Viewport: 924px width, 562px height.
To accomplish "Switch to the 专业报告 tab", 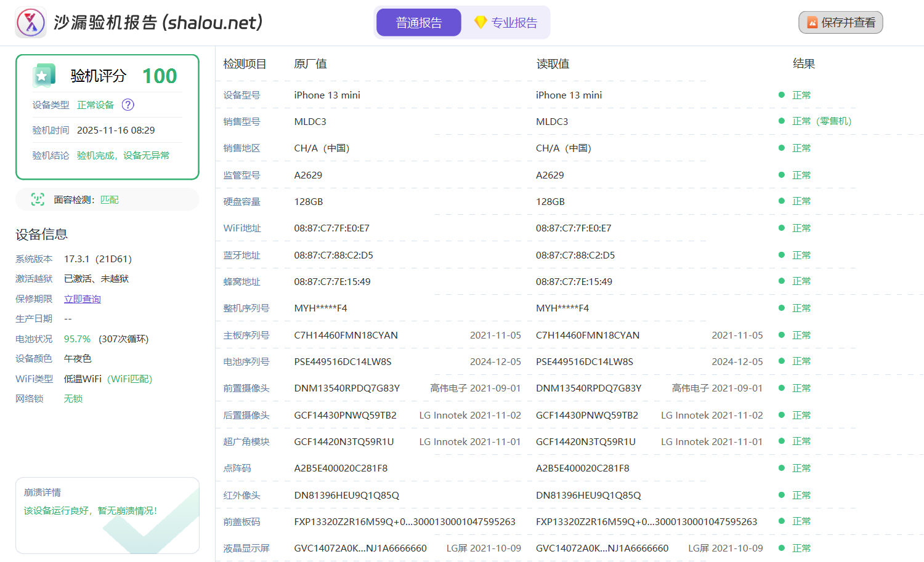I will (x=506, y=23).
